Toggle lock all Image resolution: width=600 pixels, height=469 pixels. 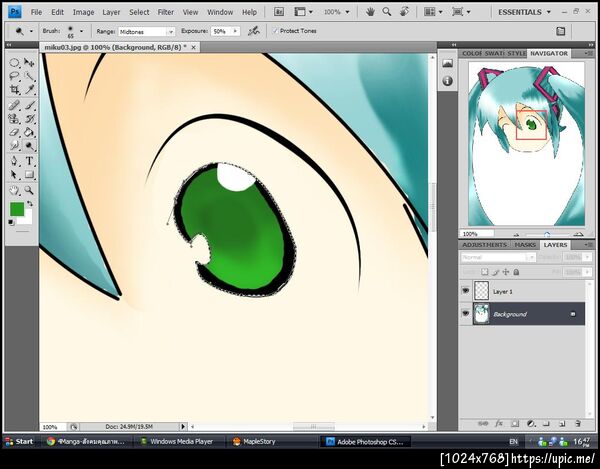point(516,272)
